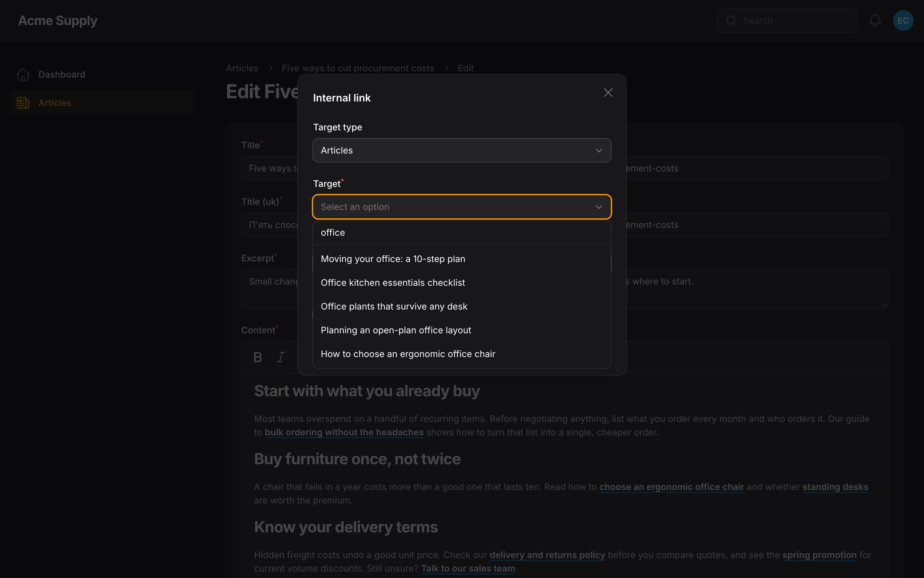This screenshot has height=578, width=924.
Task: Click the Acme Supply brand logo
Action: click(58, 21)
